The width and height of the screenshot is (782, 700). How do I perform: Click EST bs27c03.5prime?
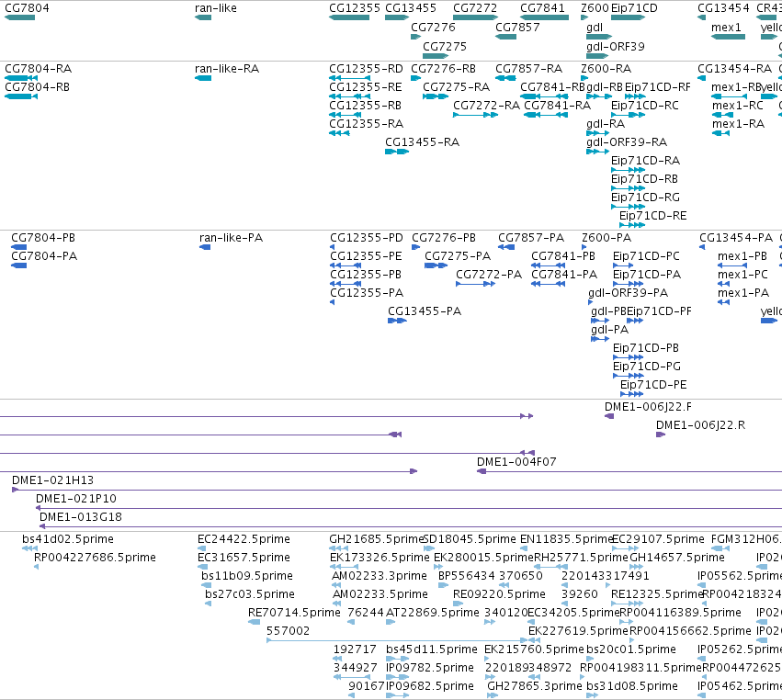coord(250,594)
